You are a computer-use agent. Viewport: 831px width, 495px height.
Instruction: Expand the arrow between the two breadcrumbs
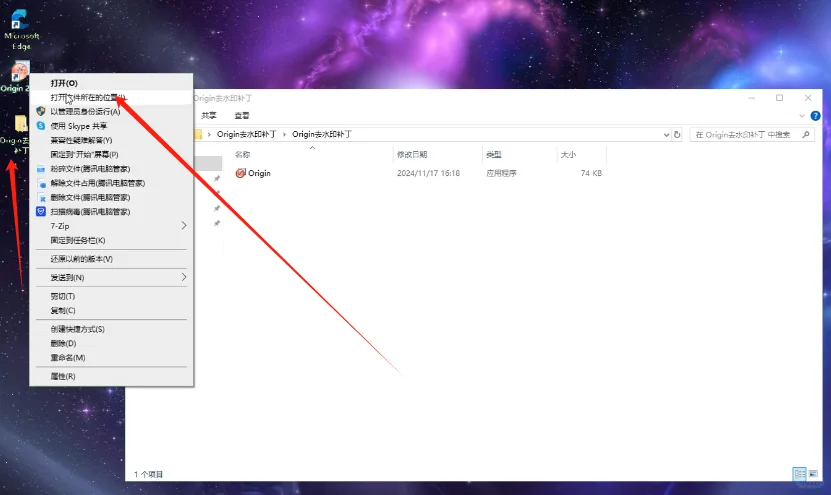285,135
